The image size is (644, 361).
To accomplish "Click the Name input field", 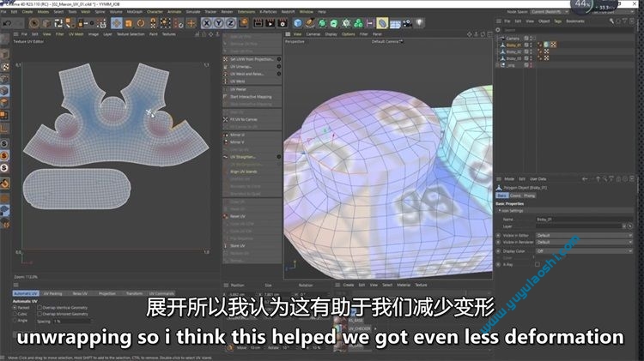I will [x=584, y=220].
